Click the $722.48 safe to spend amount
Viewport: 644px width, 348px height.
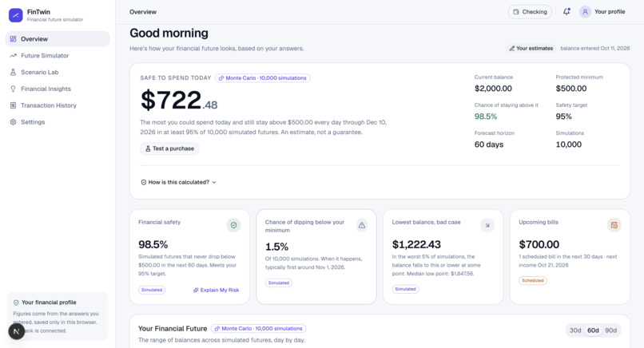click(179, 100)
